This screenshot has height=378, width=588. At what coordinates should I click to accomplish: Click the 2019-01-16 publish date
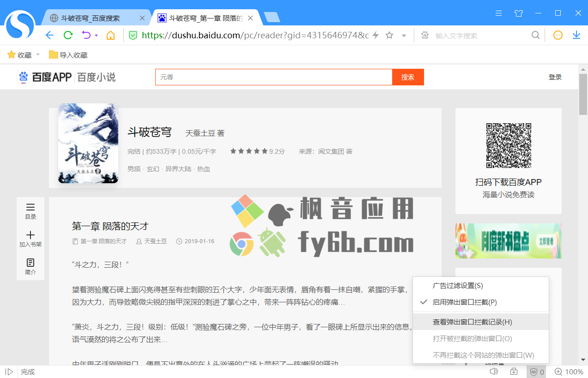coord(200,241)
